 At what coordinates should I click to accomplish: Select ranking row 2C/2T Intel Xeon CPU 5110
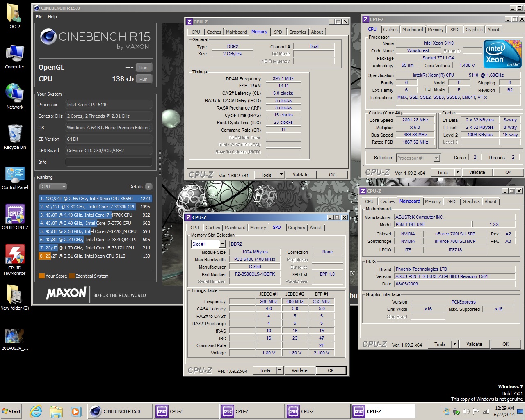[95, 256]
